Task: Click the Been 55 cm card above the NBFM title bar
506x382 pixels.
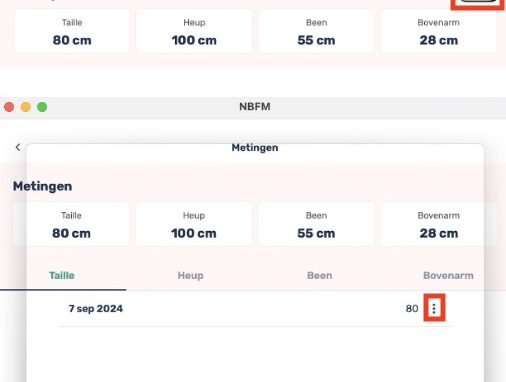Action: (x=316, y=32)
